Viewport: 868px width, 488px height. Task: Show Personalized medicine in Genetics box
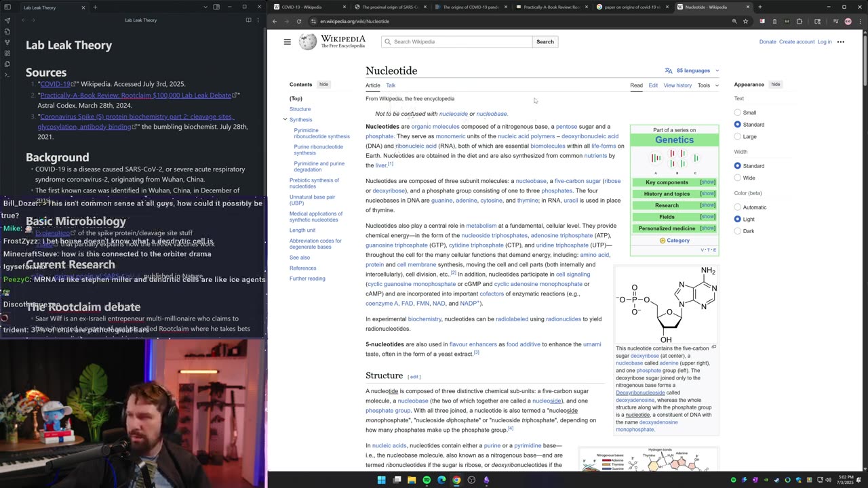[707, 228]
